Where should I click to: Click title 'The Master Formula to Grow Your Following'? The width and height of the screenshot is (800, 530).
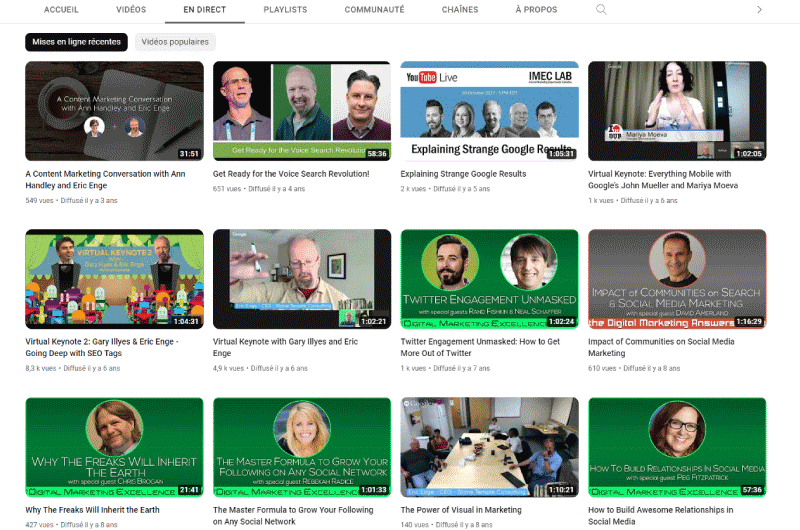(x=293, y=516)
